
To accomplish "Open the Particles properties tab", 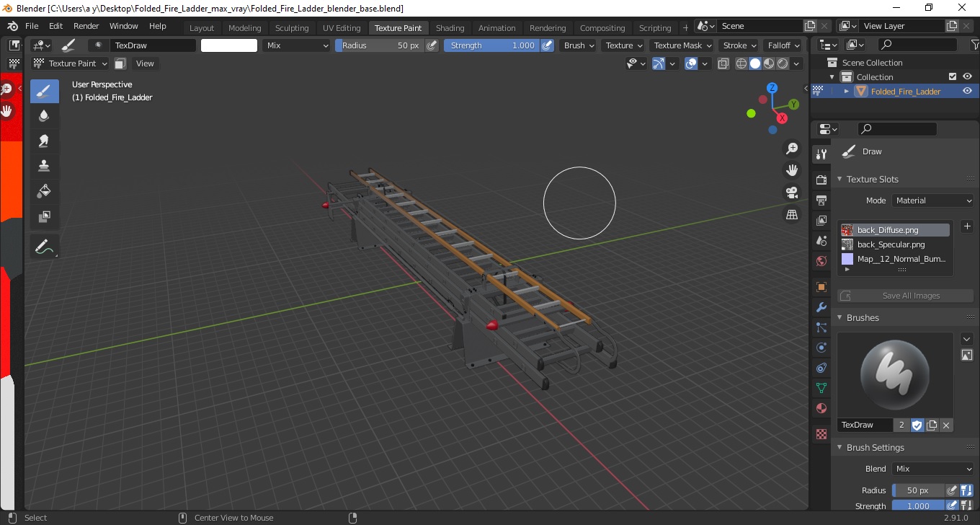I will click(x=821, y=327).
